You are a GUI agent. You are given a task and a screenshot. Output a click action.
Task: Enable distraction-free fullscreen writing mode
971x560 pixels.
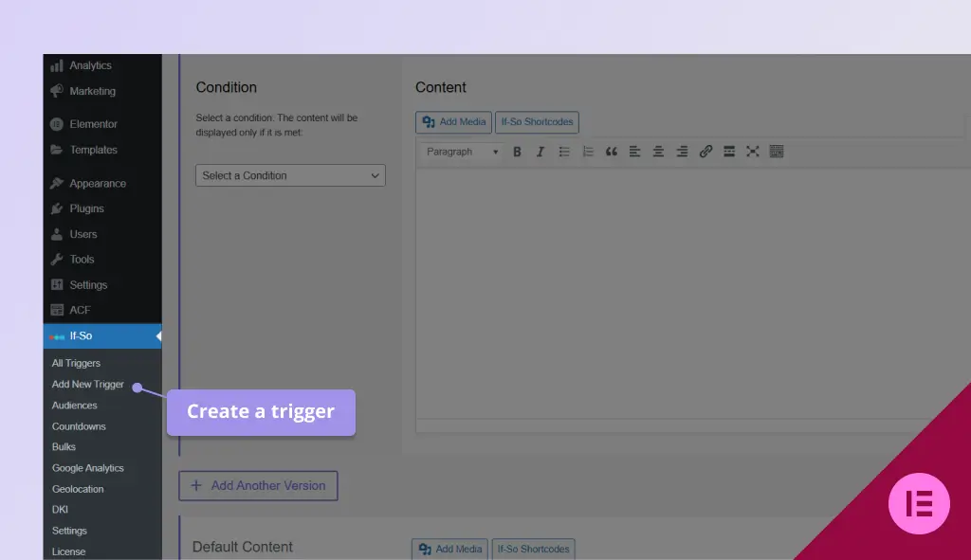[x=753, y=152]
